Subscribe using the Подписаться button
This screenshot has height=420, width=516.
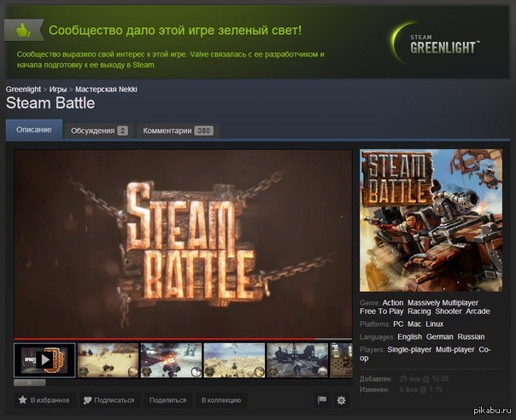pos(108,400)
